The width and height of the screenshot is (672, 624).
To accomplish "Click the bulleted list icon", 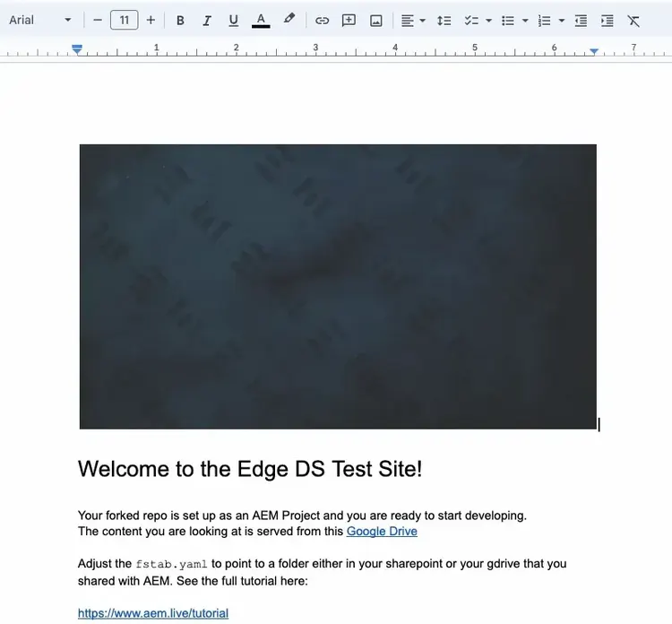I will pos(508,20).
